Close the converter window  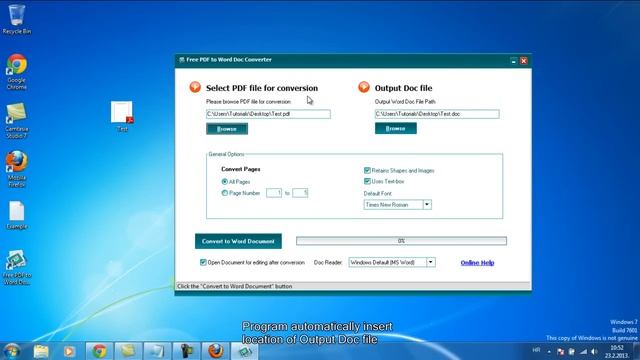point(524,61)
